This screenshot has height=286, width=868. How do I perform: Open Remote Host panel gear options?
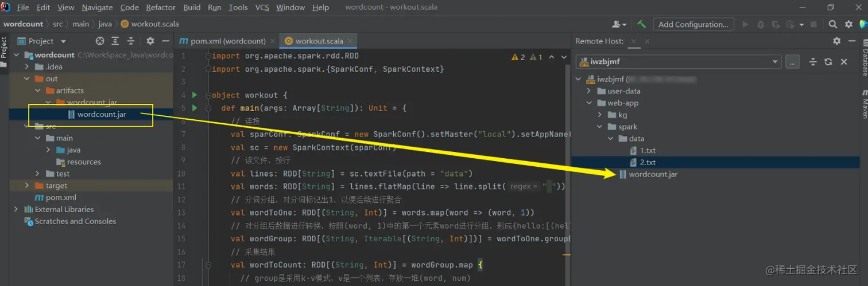click(x=836, y=41)
